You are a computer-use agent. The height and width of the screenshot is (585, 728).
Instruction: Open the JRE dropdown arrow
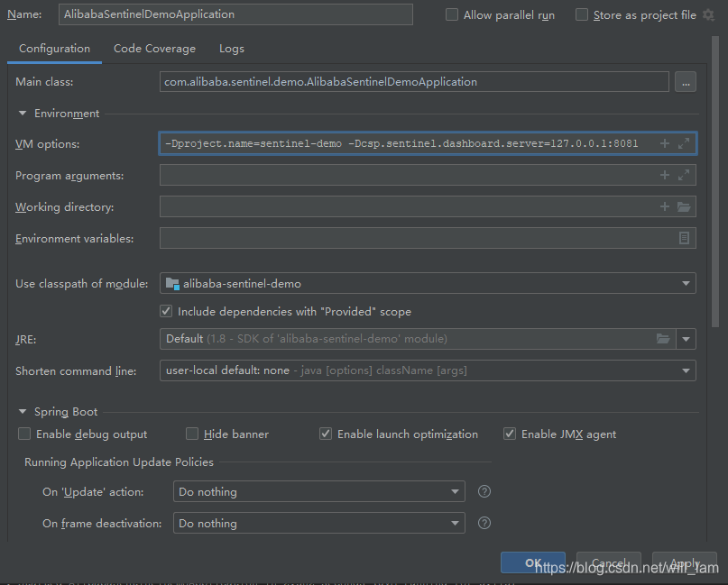pyautogui.click(x=686, y=339)
